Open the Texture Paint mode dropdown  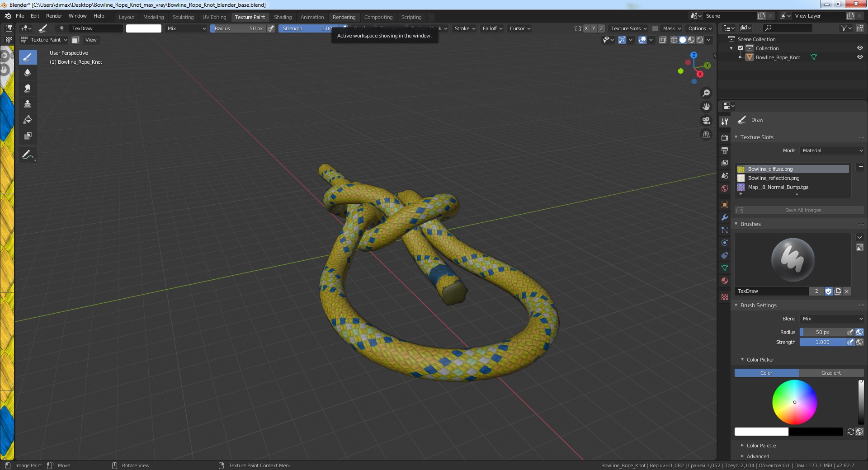pyautogui.click(x=44, y=40)
